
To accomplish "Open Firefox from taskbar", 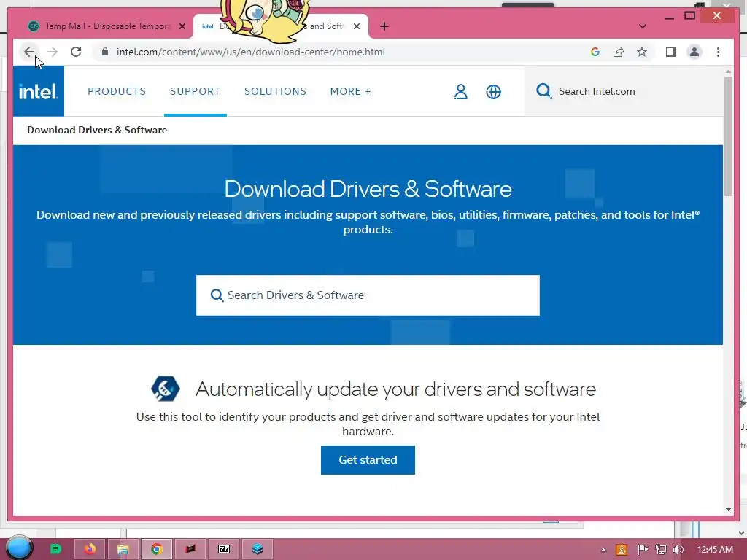I will pyautogui.click(x=90, y=549).
